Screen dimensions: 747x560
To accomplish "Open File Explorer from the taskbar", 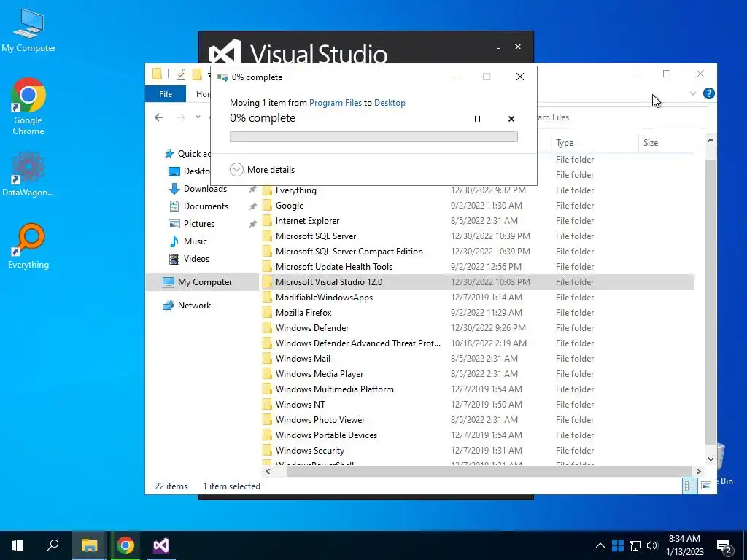I will [89, 545].
